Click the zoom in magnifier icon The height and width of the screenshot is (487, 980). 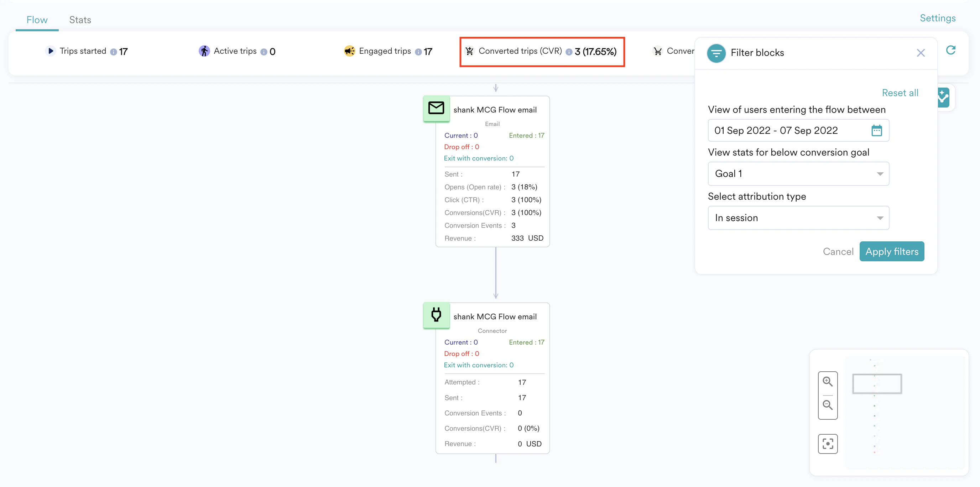pyautogui.click(x=827, y=381)
